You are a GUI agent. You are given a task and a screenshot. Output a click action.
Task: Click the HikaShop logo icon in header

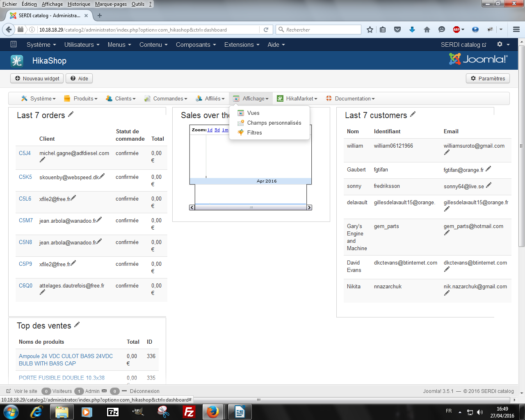pos(17,61)
